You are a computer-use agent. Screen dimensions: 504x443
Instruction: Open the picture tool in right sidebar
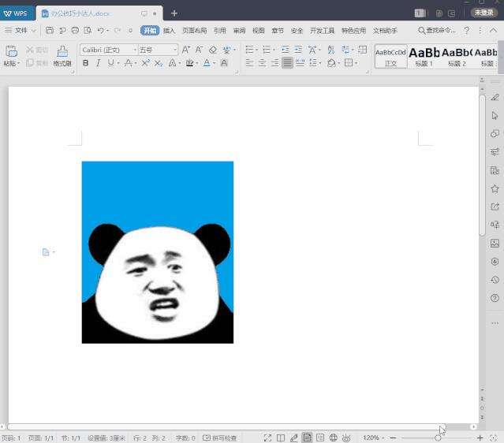(495, 244)
